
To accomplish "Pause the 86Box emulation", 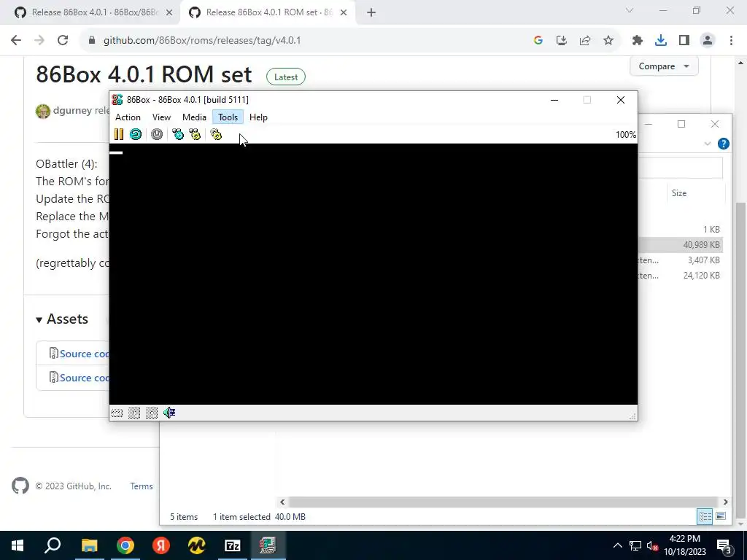I will tap(119, 134).
